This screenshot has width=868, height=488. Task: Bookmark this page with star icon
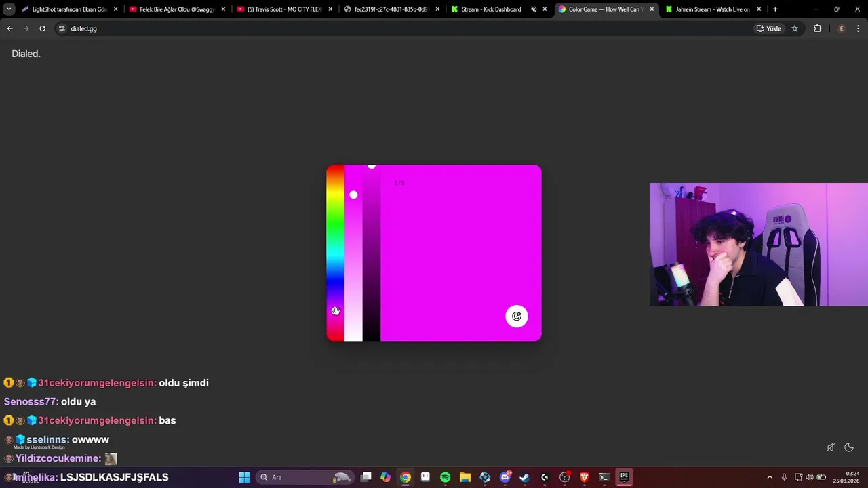click(x=795, y=28)
